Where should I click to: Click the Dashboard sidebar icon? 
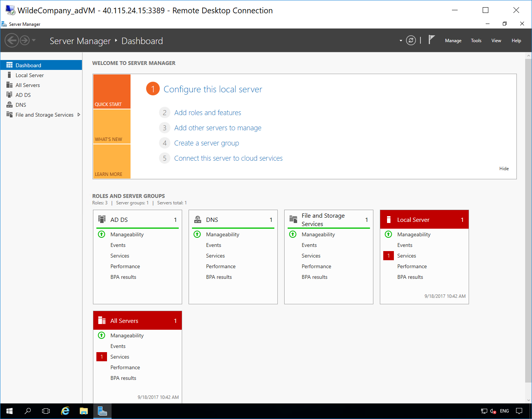point(9,65)
